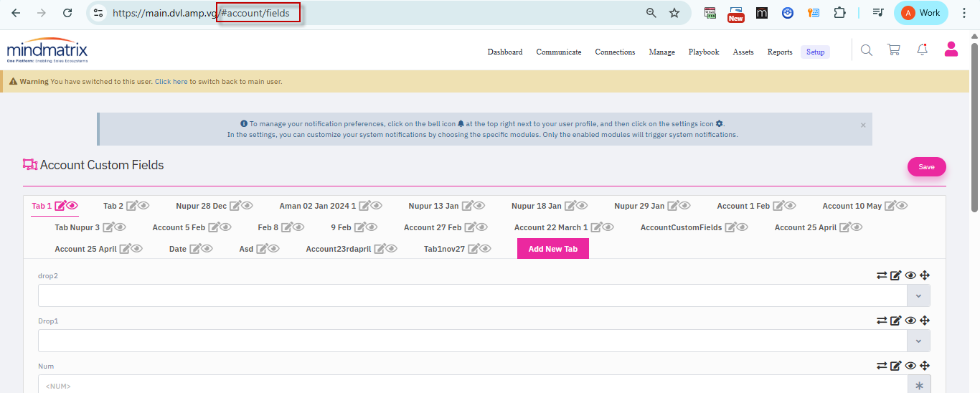Click the Save button
Viewport: 980px width, 393px height.
click(x=926, y=167)
